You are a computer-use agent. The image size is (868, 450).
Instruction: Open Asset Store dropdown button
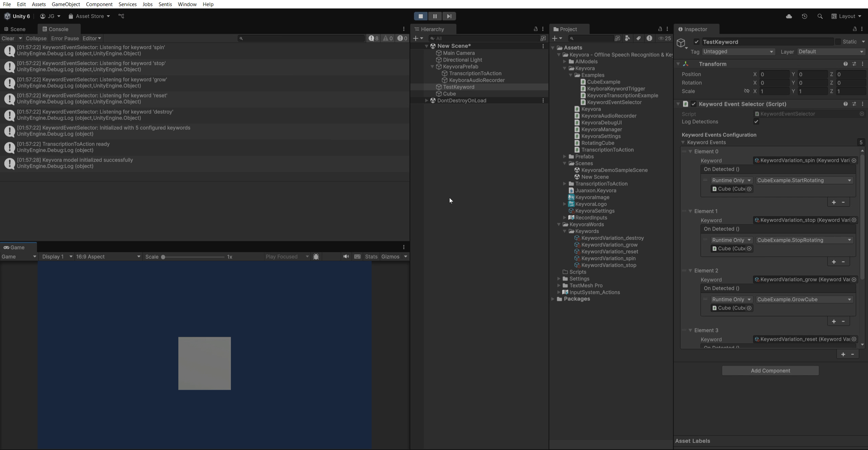pyautogui.click(x=89, y=16)
